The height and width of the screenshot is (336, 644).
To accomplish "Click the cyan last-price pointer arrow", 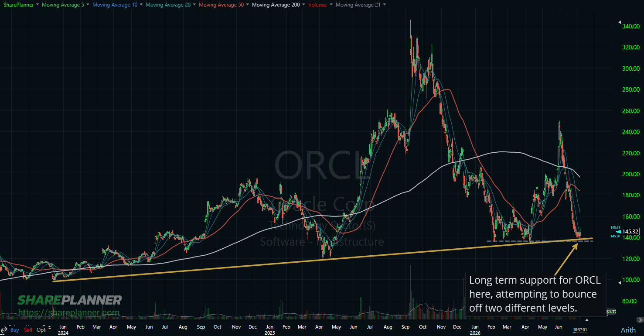I will tap(618, 232).
